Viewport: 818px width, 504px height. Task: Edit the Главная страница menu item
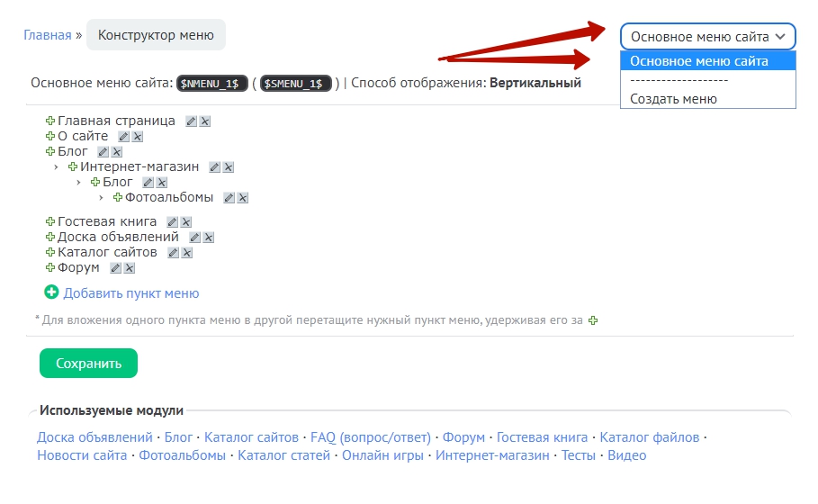[191, 121]
